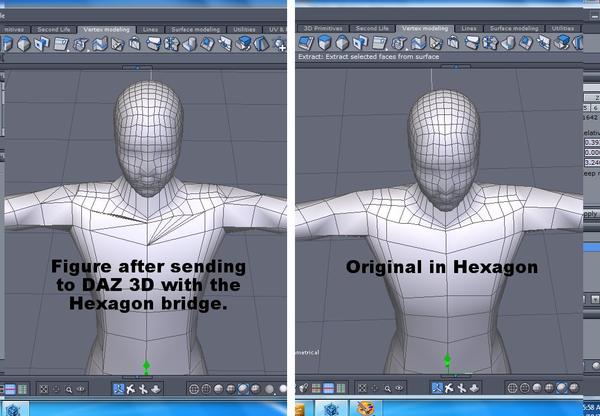Toggle highlighted blue selection-mode button in Original window

tap(437, 388)
